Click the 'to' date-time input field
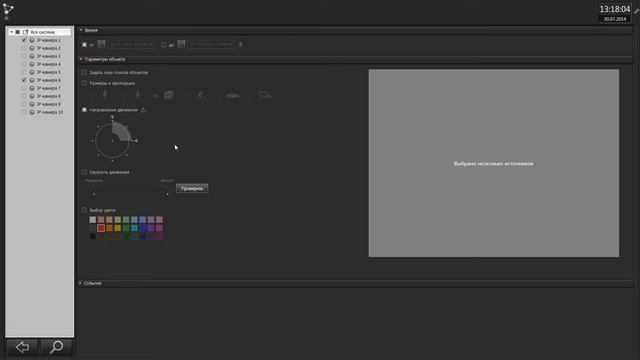640x360 pixels. (x=211, y=44)
